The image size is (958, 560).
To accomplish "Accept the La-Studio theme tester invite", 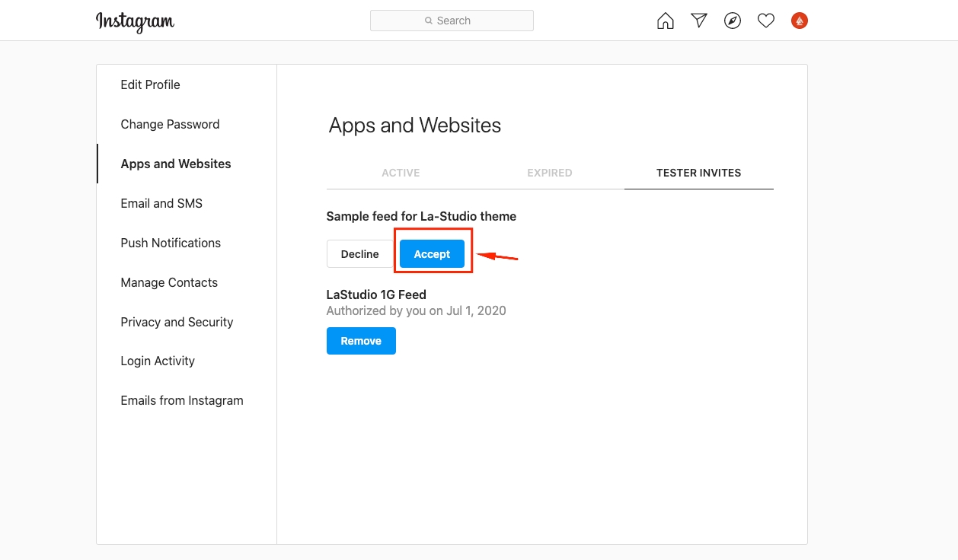I will click(432, 254).
